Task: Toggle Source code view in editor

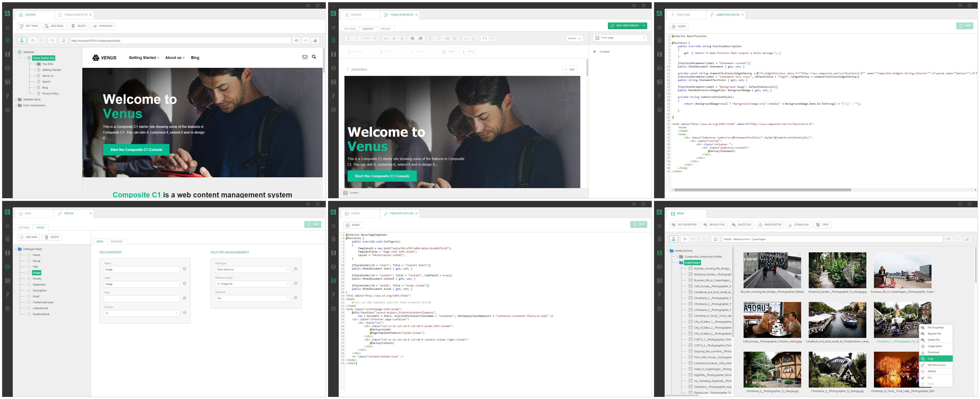Action: [574, 38]
